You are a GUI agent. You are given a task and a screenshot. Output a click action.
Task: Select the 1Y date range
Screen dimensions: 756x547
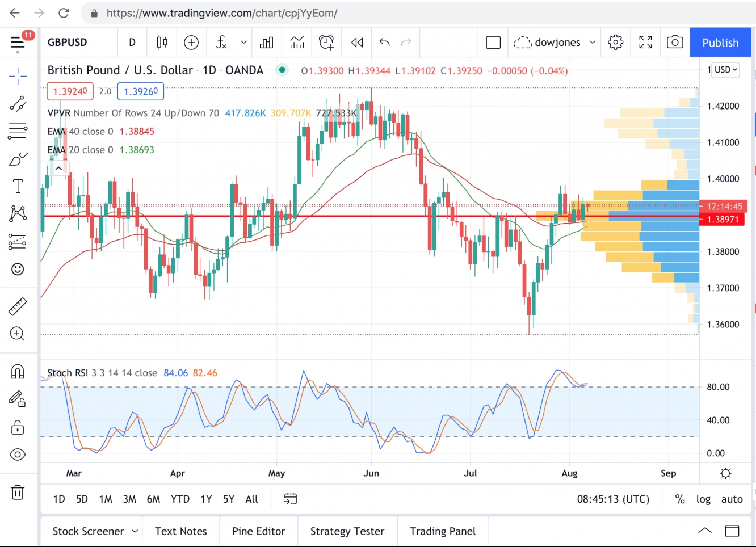[x=206, y=499]
